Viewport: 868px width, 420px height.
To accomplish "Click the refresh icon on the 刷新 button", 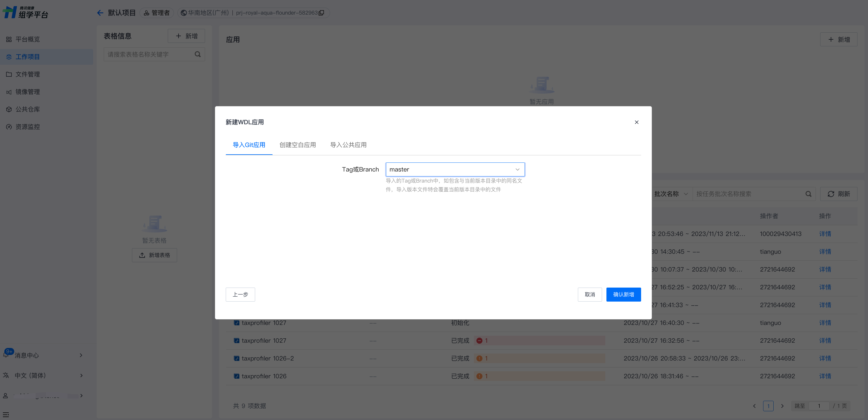I will [x=831, y=194].
